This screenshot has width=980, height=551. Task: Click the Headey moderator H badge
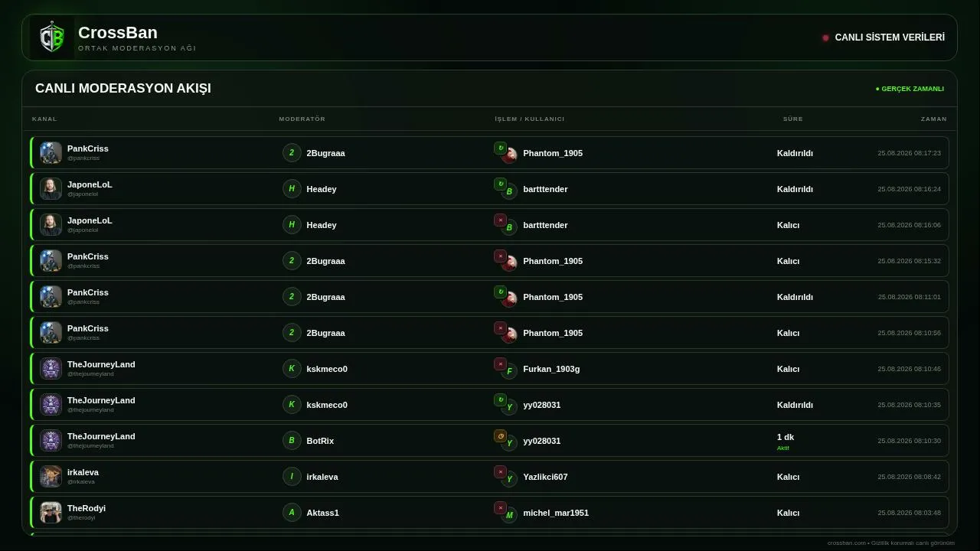pos(292,189)
